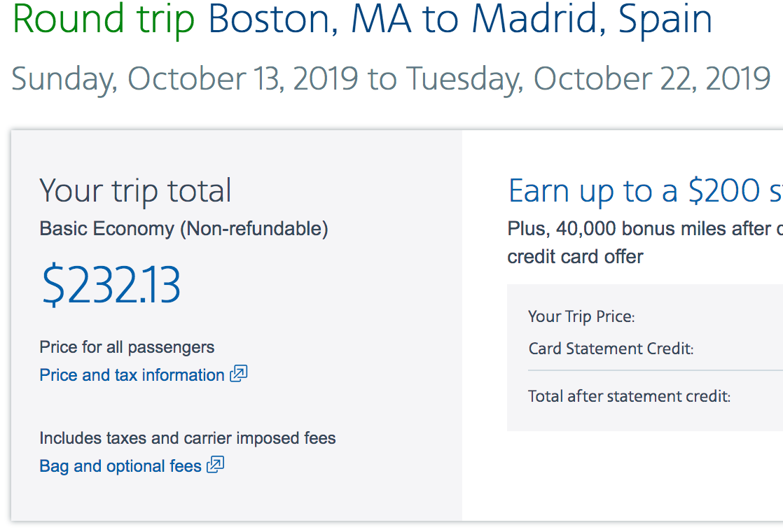Screen dimensions: 783x532
Task: Click the Basic Economy (Non-refundable) label
Action: [183, 229]
